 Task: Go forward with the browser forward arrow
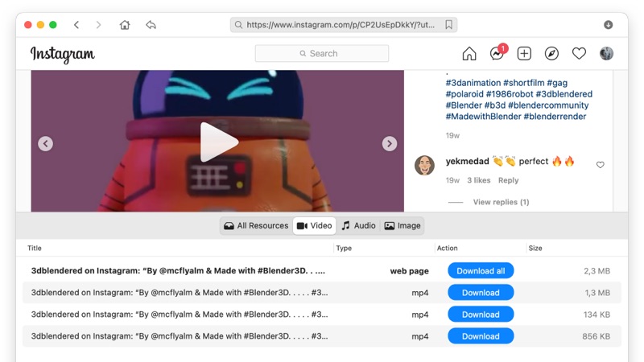98,25
